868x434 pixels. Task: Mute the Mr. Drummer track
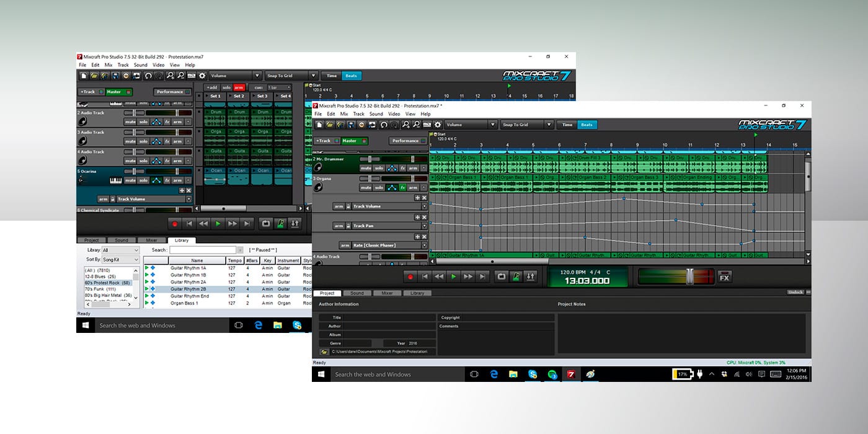tap(366, 168)
